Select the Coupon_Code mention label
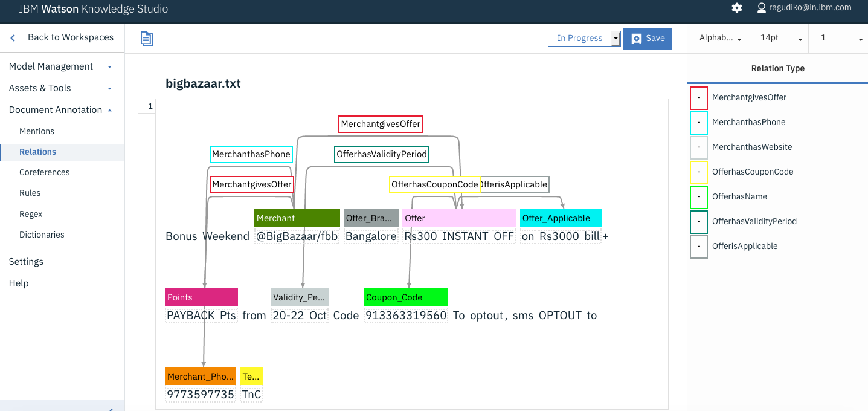868x411 pixels. [x=406, y=297]
